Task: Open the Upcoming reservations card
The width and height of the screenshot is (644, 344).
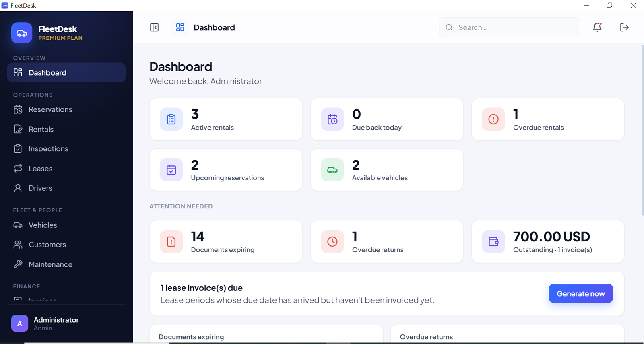Action: pos(226,170)
